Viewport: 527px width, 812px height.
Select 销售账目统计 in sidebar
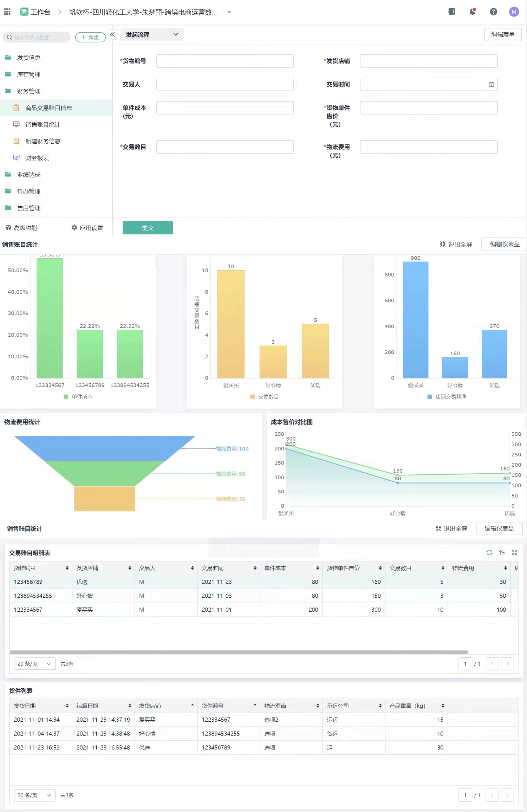pos(43,125)
